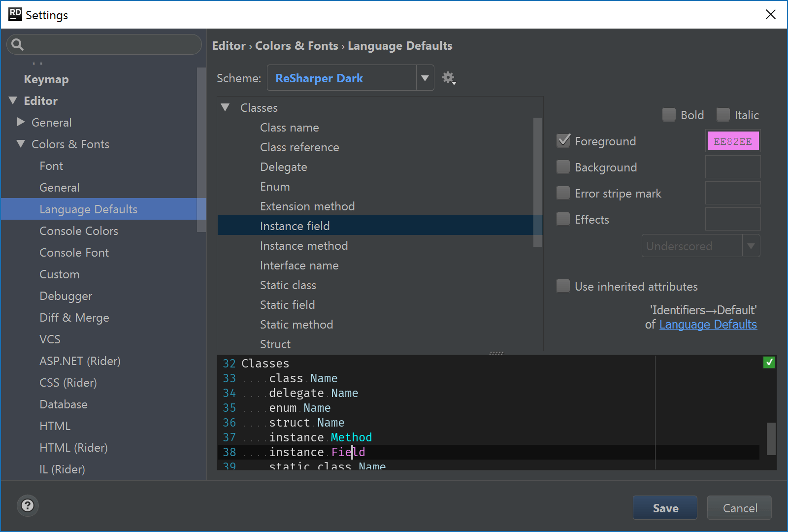Uncheck the Foreground checkbox
This screenshot has height=532, width=788.
563,141
